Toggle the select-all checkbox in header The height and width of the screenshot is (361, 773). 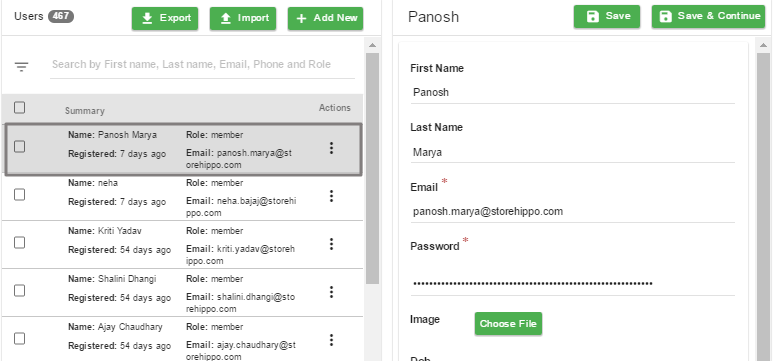pos(19,108)
